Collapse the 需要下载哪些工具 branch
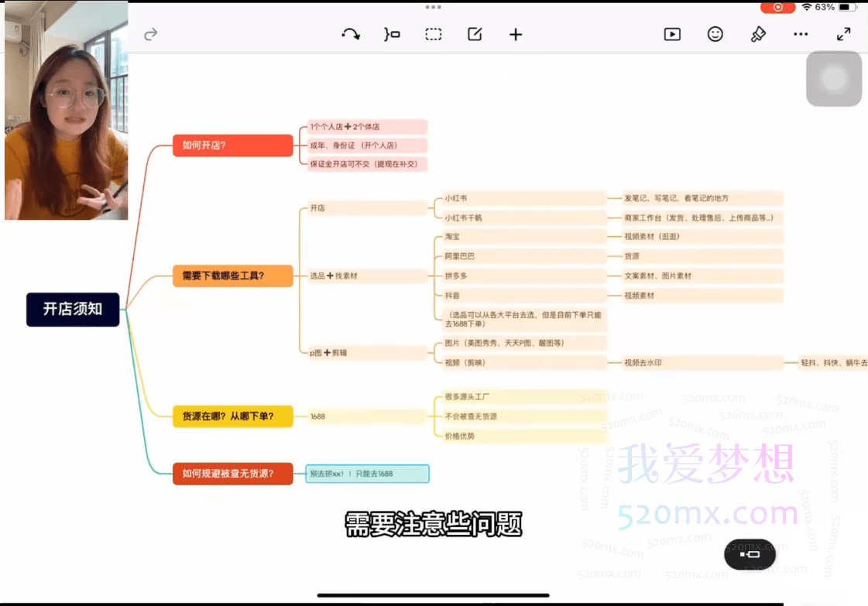The height and width of the screenshot is (606, 868). click(232, 276)
